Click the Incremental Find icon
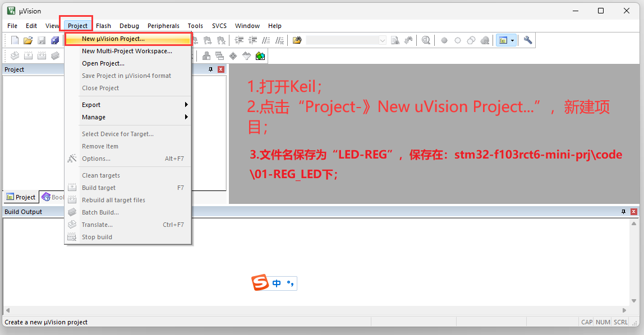Screen dimensions: 644x335 408,40
